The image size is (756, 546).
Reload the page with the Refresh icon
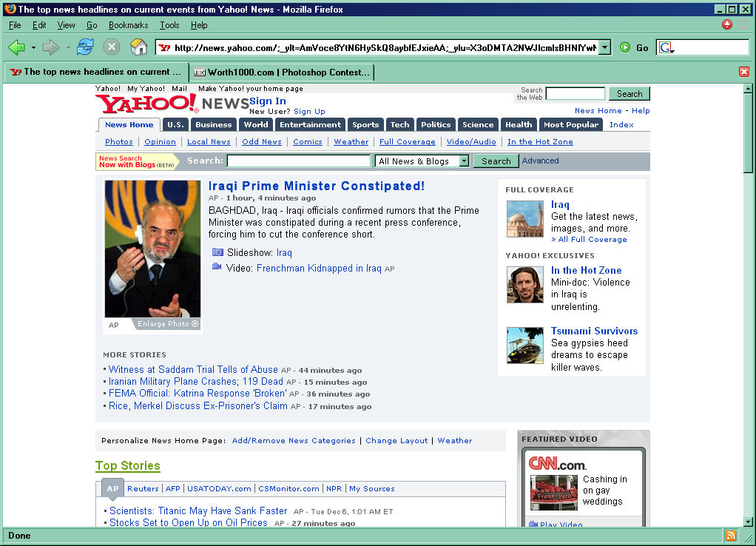click(x=85, y=47)
